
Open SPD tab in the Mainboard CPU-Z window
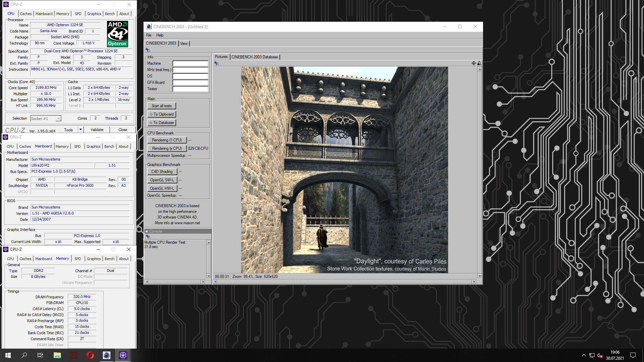[77, 146]
